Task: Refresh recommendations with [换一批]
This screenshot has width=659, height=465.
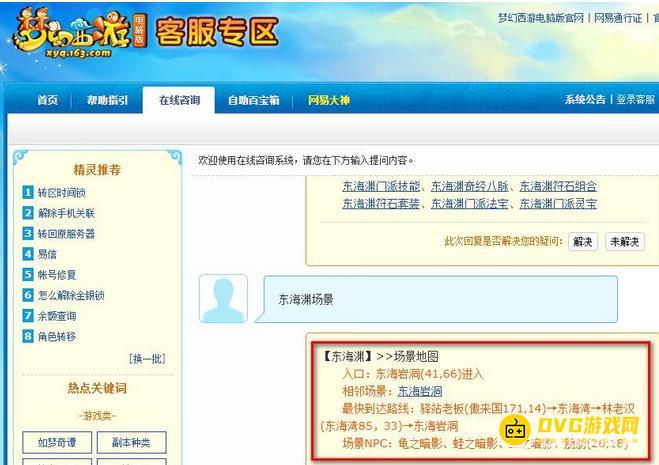Action: (x=147, y=359)
